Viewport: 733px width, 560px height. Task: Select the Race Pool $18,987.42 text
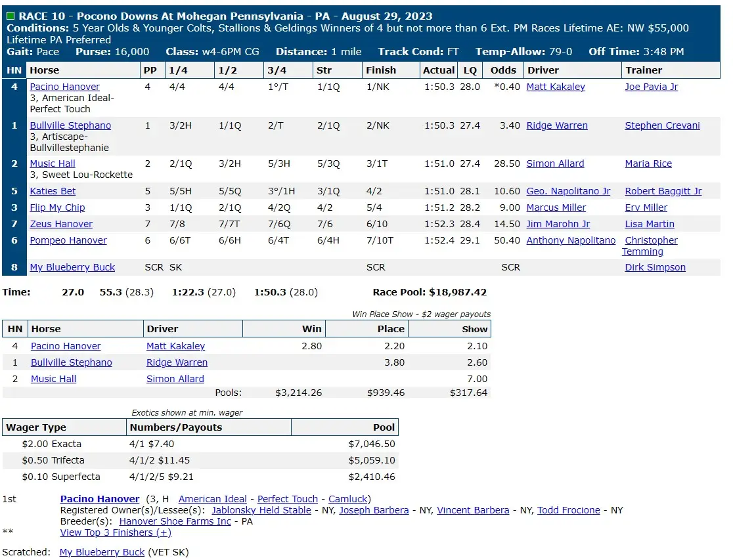tap(429, 292)
